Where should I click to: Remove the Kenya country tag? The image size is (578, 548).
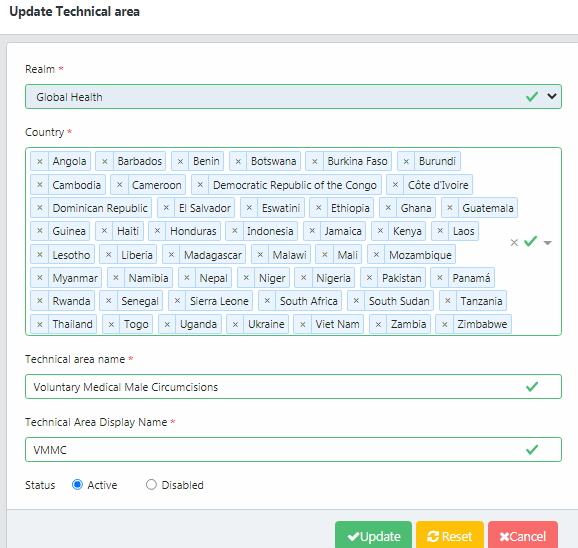click(x=380, y=231)
